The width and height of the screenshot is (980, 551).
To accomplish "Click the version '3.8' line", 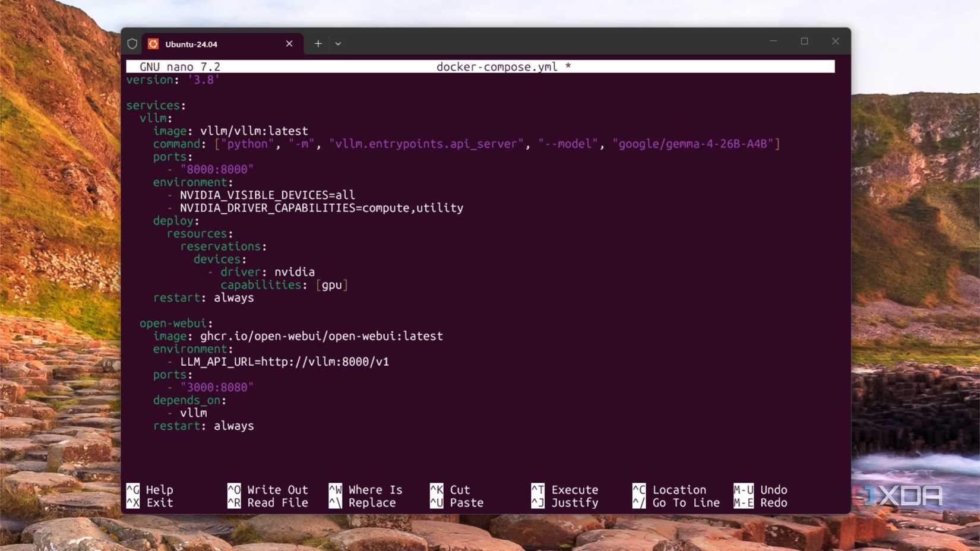I will (173, 80).
